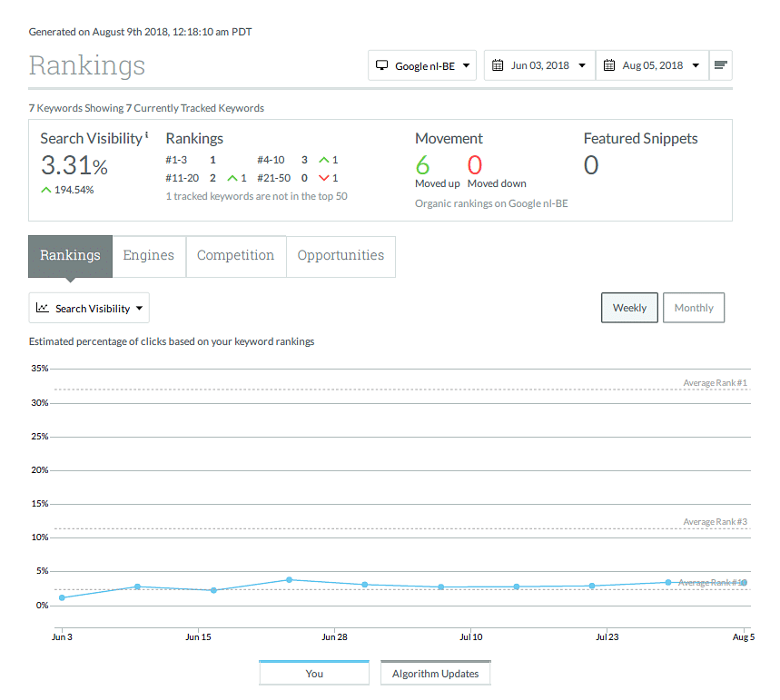Click the calendar icon for Aug 05, 2018
Viewport: 780px width, 700px height.
click(x=609, y=65)
